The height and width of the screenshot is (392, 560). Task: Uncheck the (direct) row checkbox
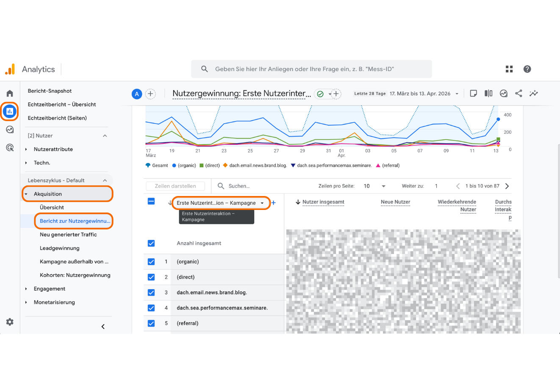coord(151,277)
